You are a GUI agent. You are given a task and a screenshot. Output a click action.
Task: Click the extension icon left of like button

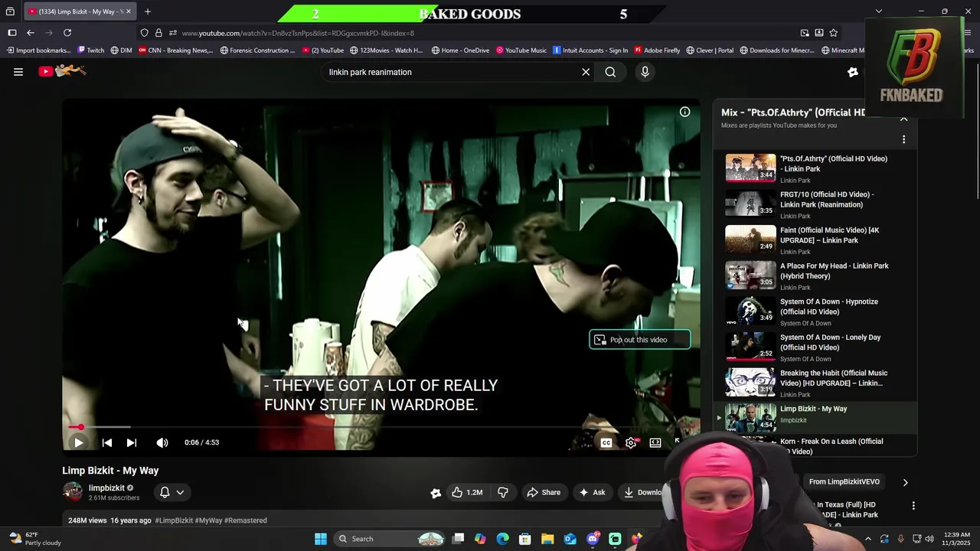click(x=436, y=493)
